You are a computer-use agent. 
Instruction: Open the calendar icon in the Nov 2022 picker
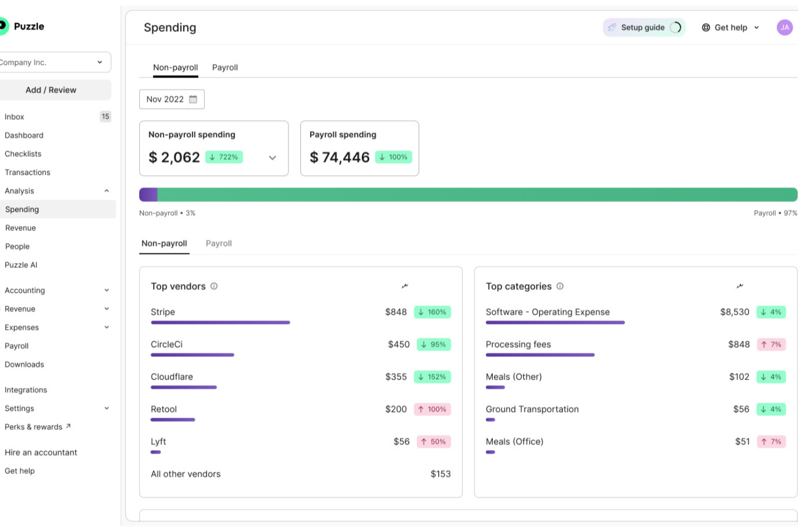pos(194,99)
